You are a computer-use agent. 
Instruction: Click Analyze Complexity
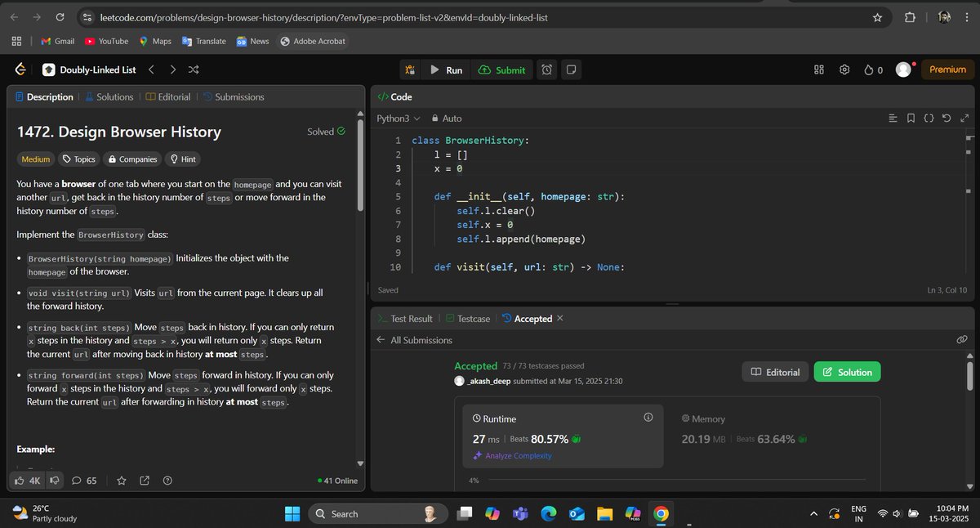click(512, 455)
